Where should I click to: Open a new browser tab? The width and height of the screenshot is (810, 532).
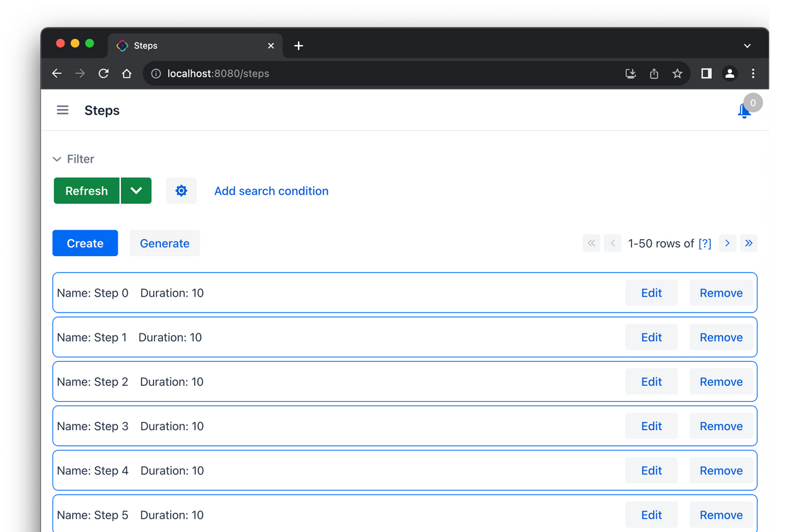[298, 45]
